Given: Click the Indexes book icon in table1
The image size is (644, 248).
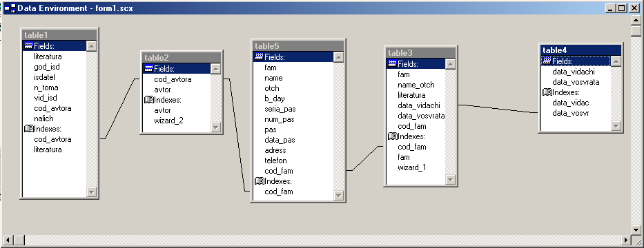Looking at the screenshot, I should [29, 129].
